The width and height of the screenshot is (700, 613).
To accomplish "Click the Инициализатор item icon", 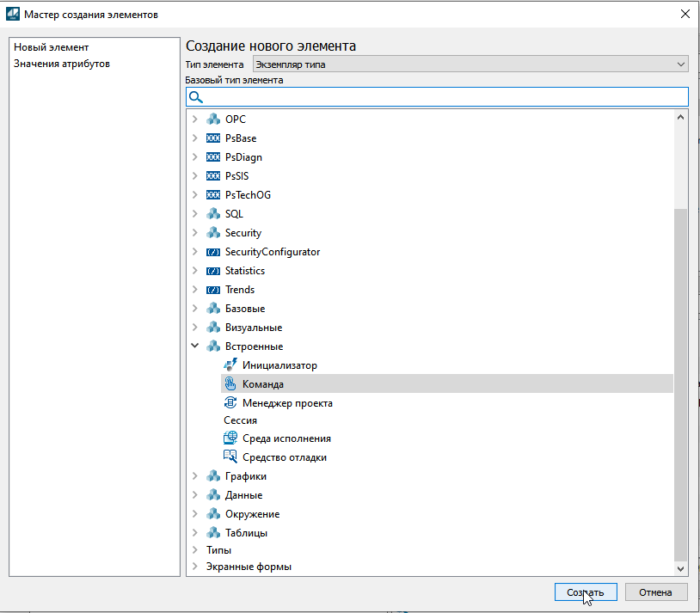I will 230,365.
